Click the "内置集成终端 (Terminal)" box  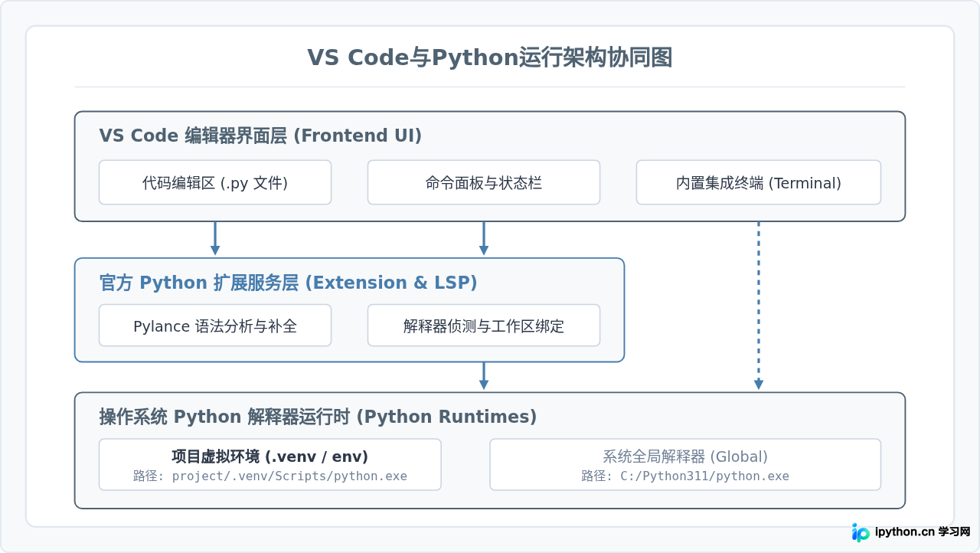point(759,182)
